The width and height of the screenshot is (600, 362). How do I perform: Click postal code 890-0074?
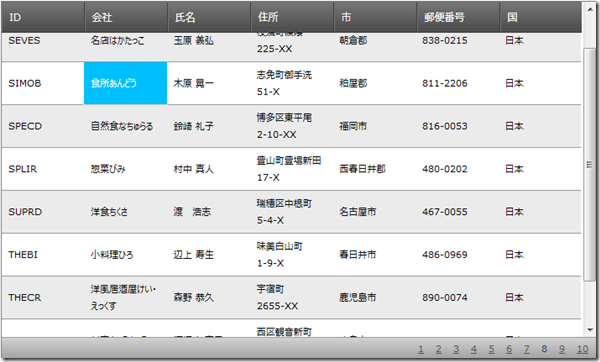445,298
